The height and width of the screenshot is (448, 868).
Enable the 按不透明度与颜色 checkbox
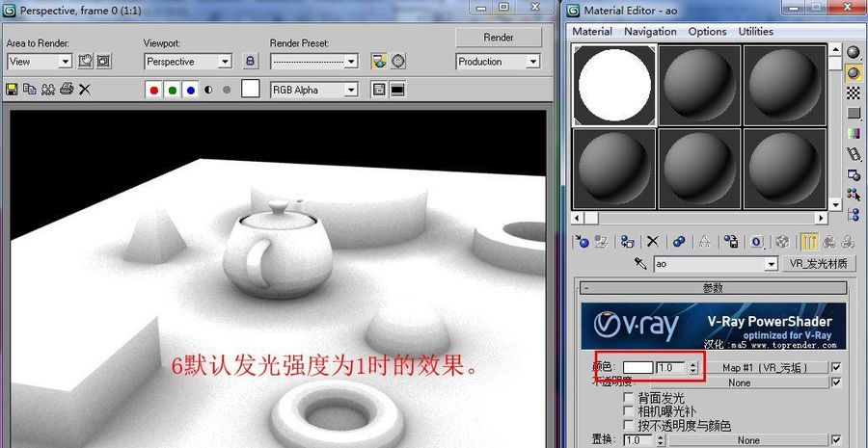point(628,425)
